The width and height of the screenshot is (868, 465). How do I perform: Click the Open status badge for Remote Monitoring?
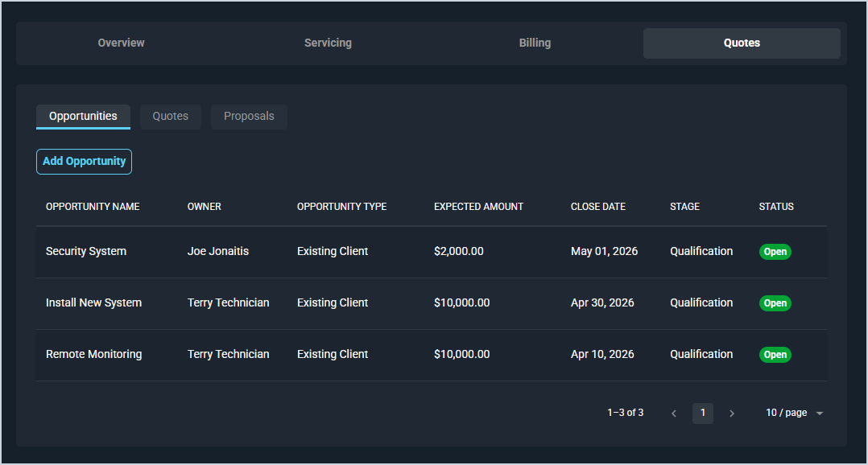[x=775, y=355]
